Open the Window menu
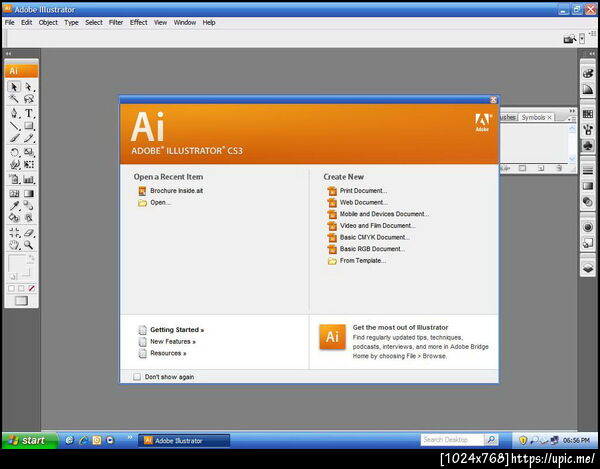This screenshot has width=600, height=469. coord(185,23)
